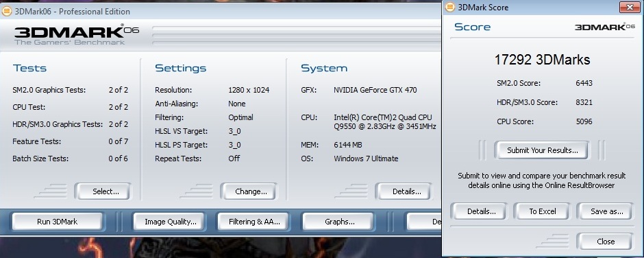Click the HLSL PS Target value 3_0
Image resolution: width=644 pixels, height=258 pixels.
(234, 145)
